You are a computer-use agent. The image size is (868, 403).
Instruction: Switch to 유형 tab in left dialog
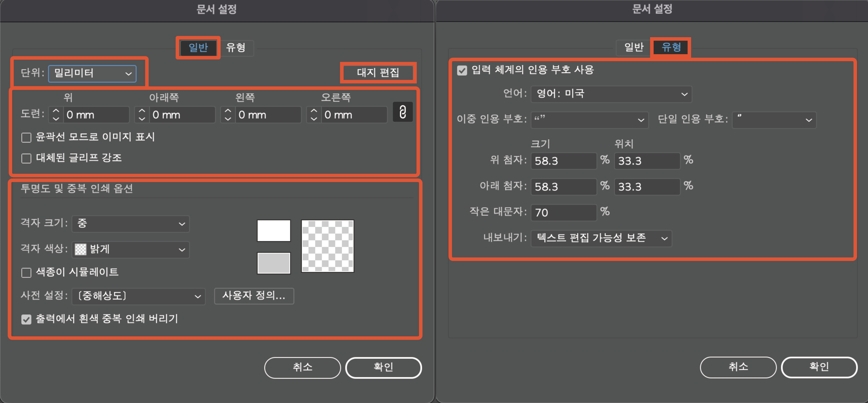point(236,48)
